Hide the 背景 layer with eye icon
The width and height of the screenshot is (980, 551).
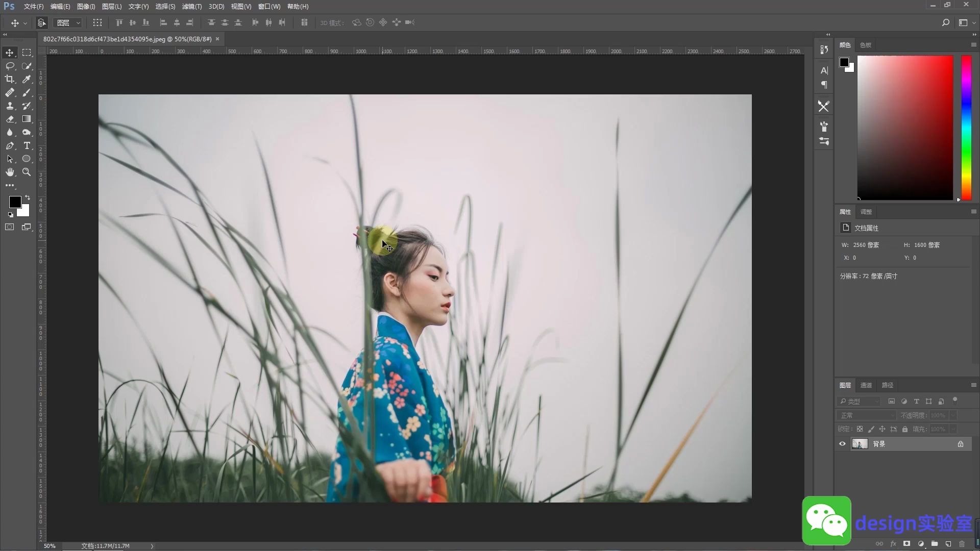click(x=842, y=444)
